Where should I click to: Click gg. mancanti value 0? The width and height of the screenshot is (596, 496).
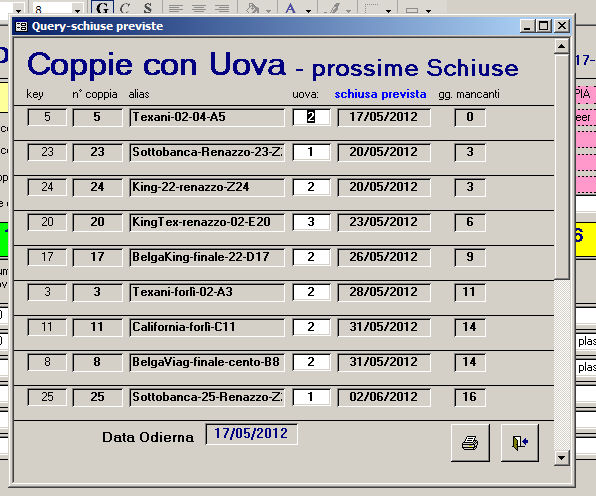tap(470, 117)
